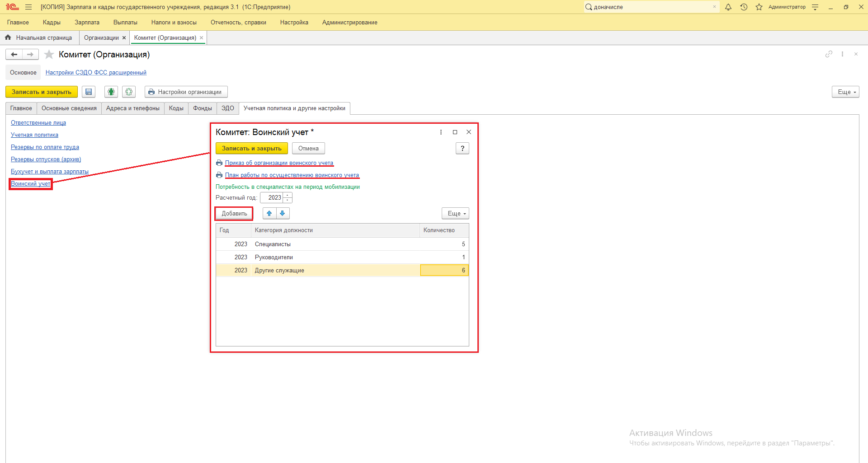The image size is (868, 463).
Task: Open Настройки организации button
Action: pyautogui.click(x=186, y=92)
